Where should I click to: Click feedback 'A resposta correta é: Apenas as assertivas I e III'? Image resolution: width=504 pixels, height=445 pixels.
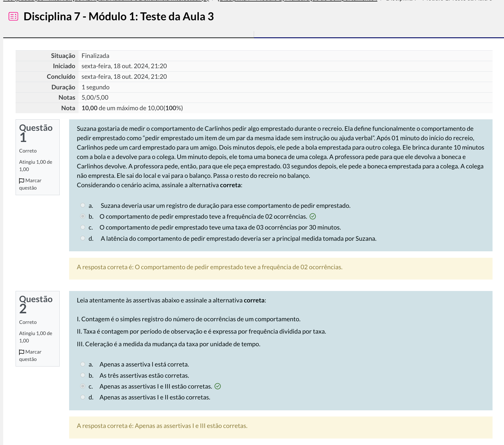pyautogui.click(x=162, y=426)
